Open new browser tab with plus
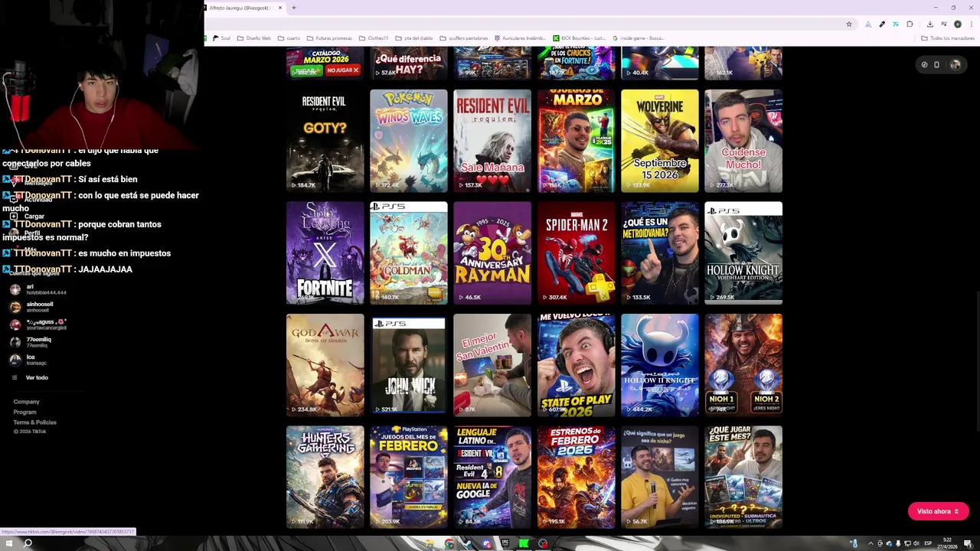 click(294, 8)
